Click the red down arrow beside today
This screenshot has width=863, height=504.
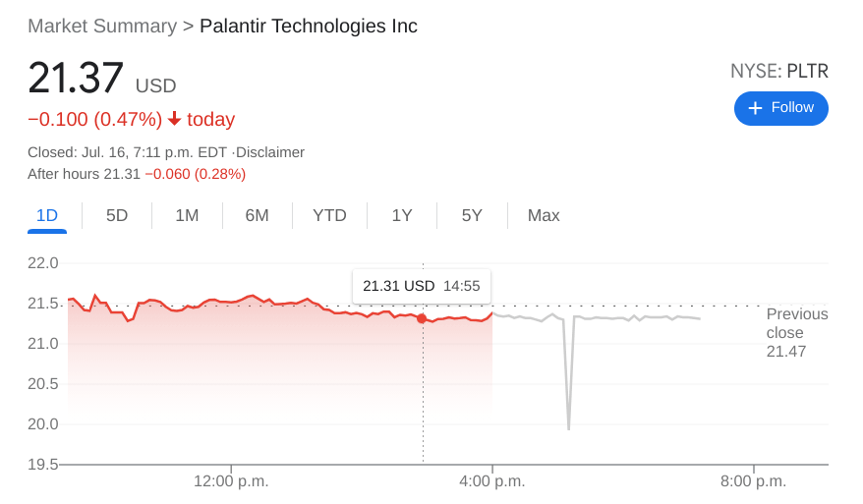click(x=174, y=119)
